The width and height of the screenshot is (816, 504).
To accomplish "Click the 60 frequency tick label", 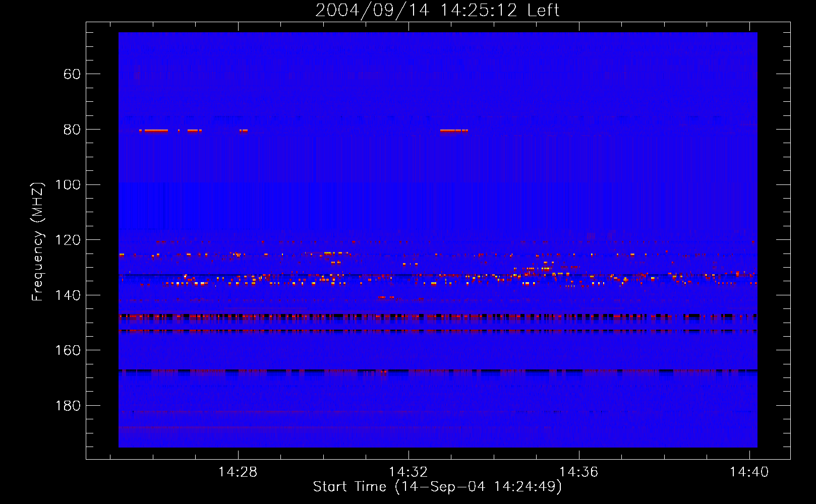I will (72, 75).
